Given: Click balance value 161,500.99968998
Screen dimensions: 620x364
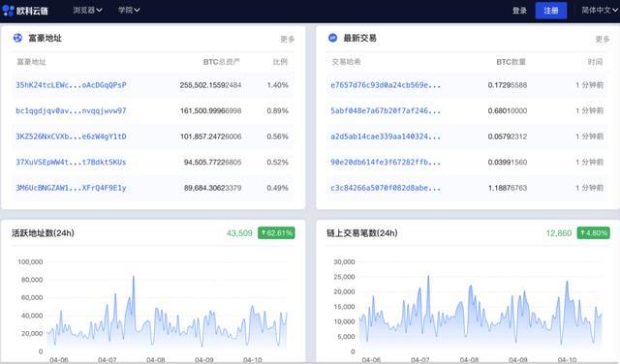Looking at the screenshot, I should click(210, 110).
